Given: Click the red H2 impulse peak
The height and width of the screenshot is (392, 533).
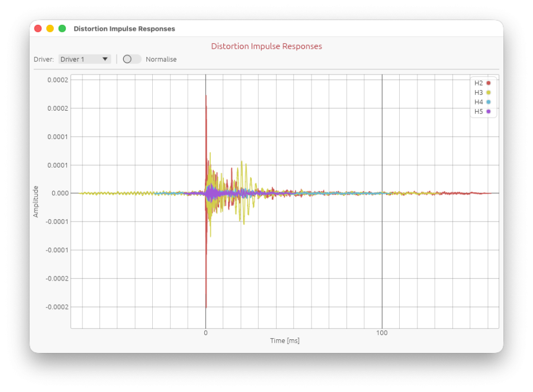Looking at the screenshot, I should (x=206, y=97).
